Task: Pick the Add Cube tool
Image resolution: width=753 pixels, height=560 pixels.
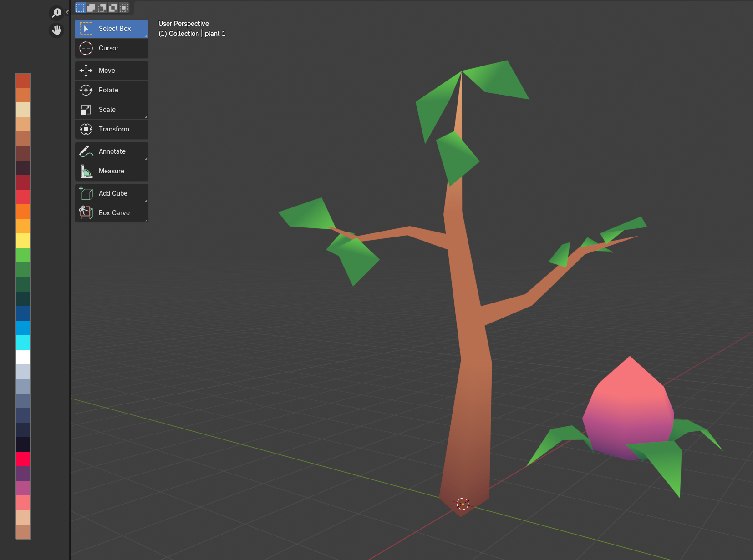Action: [112, 193]
